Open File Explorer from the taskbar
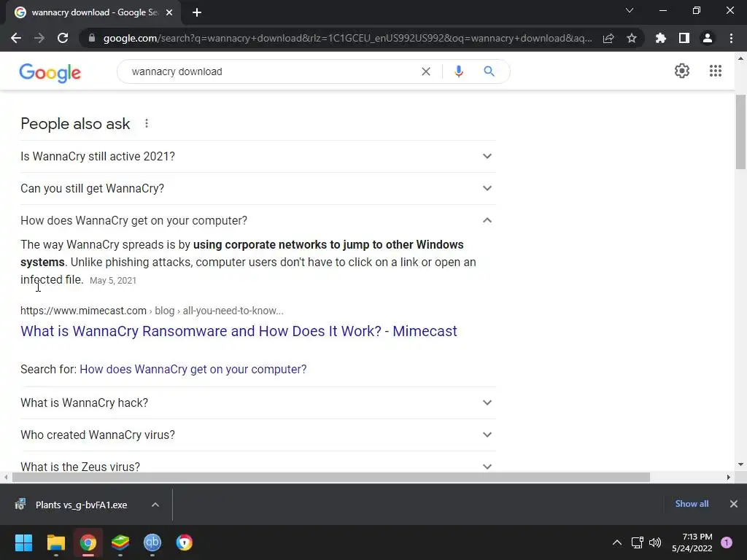 [x=55, y=542]
